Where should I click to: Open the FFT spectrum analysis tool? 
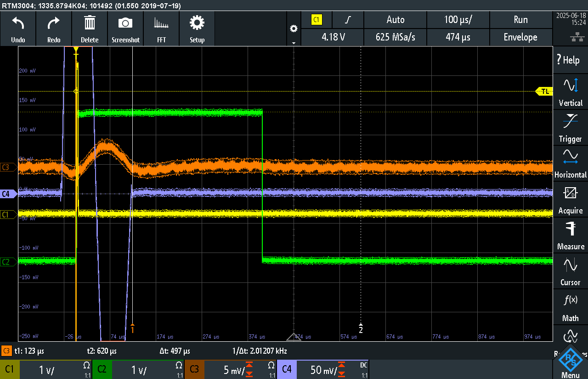coord(161,23)
